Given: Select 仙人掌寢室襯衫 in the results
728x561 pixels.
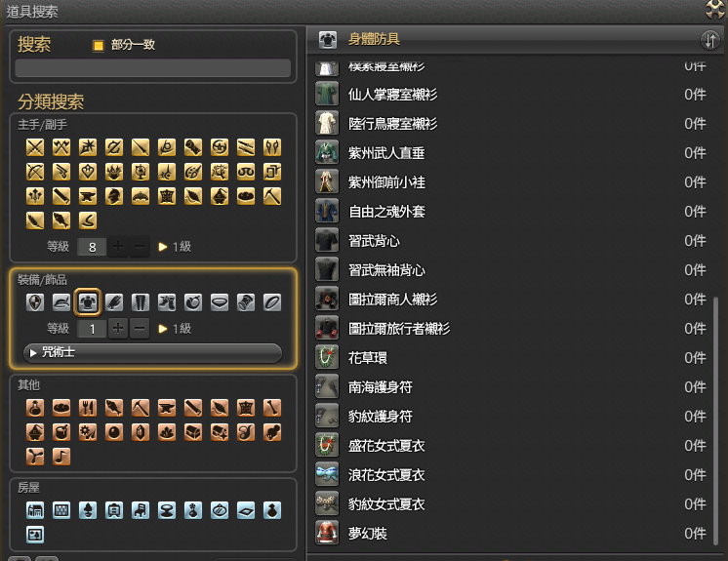Looking at the screenshot, I should 512,95.
